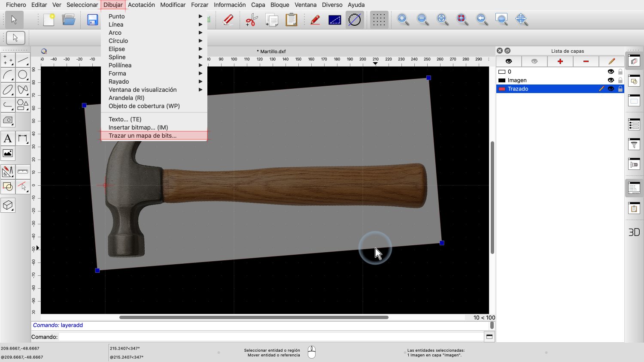
Task: Select the Circle drawing tool
Action: [x=23, y=75]
